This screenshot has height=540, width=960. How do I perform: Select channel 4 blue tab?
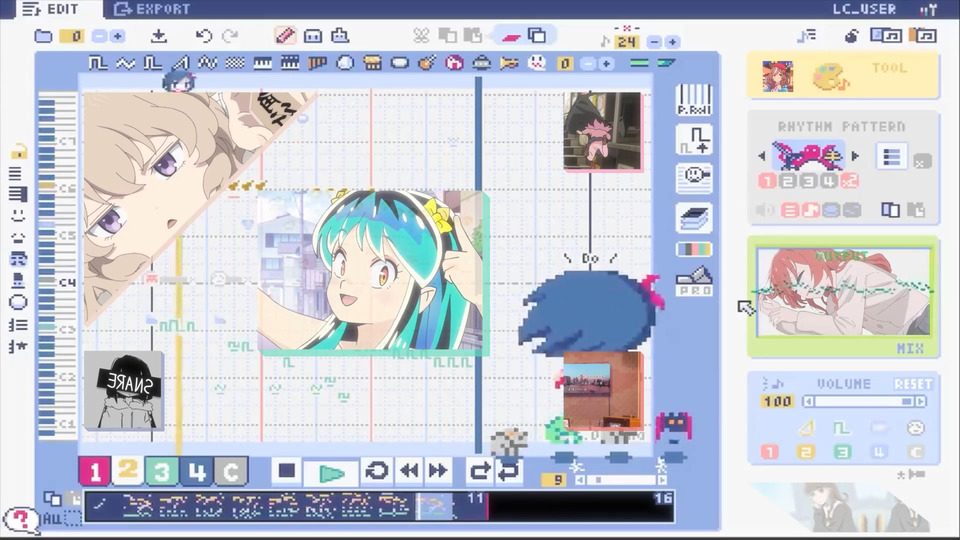196,471
